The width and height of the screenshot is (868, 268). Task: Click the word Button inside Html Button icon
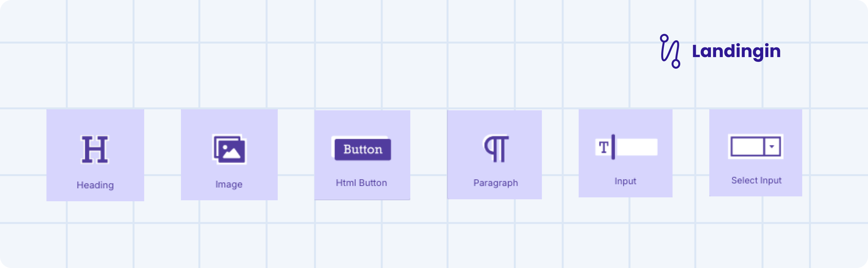363,149
